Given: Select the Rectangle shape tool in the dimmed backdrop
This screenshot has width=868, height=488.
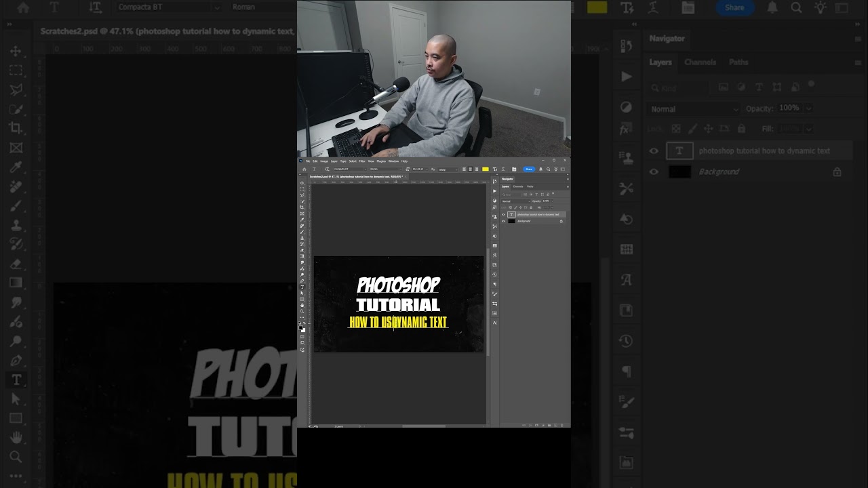Looking at the screenshot, I should click(16, 418).
